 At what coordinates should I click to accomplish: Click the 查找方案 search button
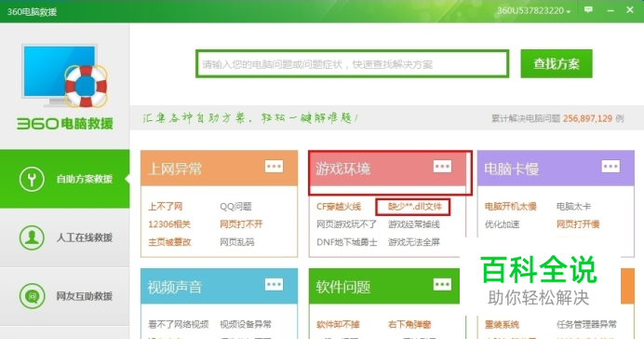(x=557, y=63)
